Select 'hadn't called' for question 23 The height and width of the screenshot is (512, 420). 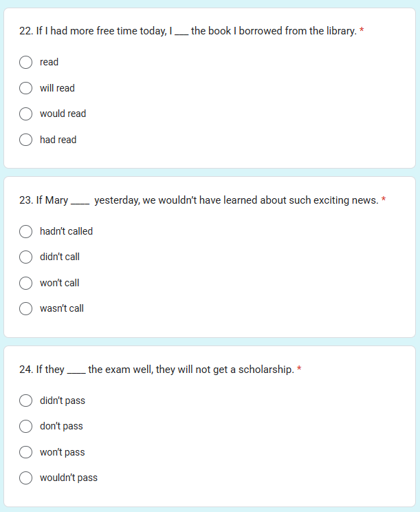[25, 231]
